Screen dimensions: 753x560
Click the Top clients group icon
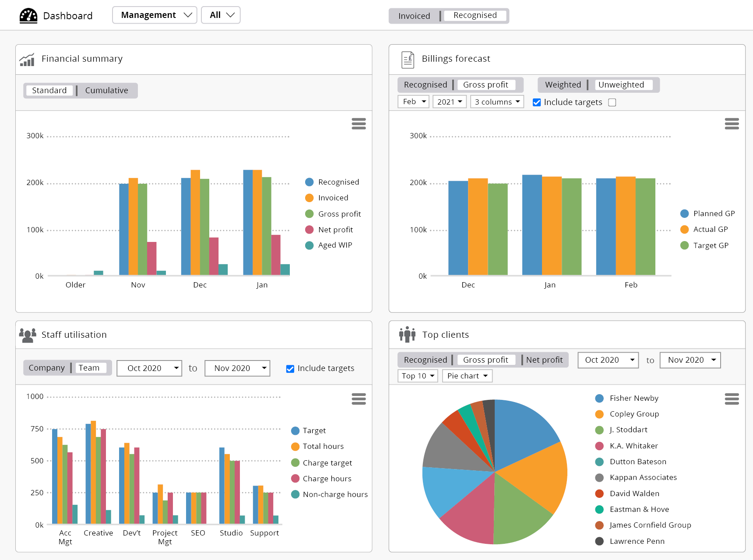[x=407, y=334]
